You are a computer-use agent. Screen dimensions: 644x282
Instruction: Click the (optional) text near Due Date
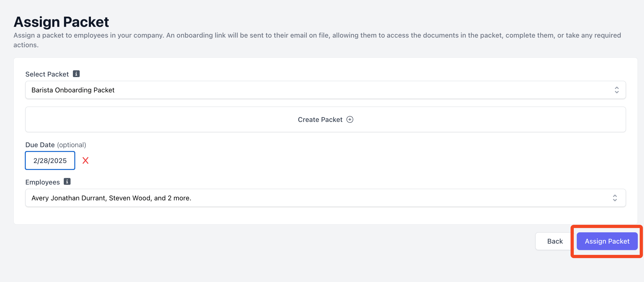(72, 145)
